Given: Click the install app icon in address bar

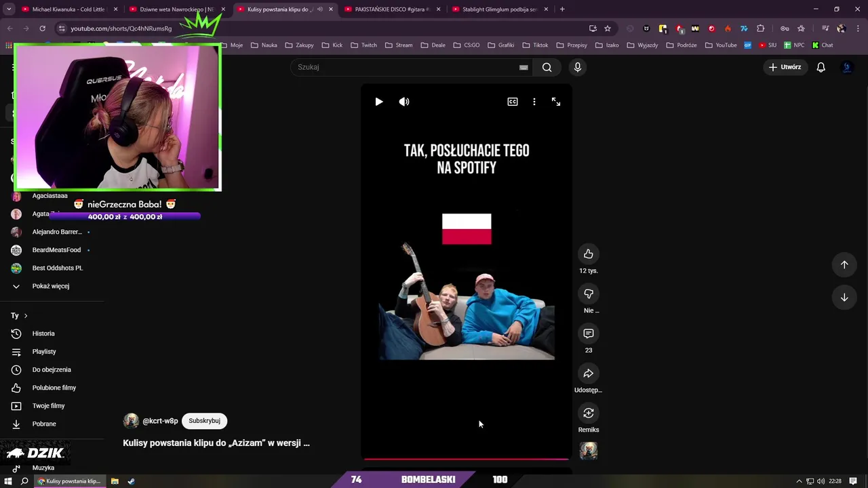Looking at the screenshot, I should (593, 28).
